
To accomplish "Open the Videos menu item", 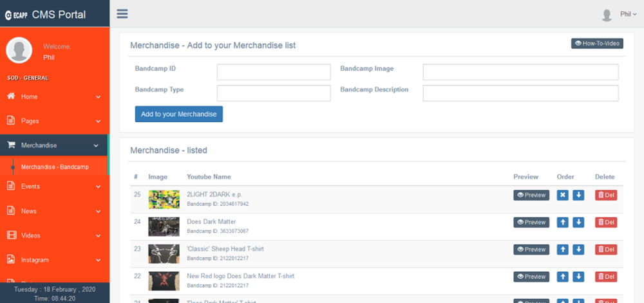I will point(54,235).
